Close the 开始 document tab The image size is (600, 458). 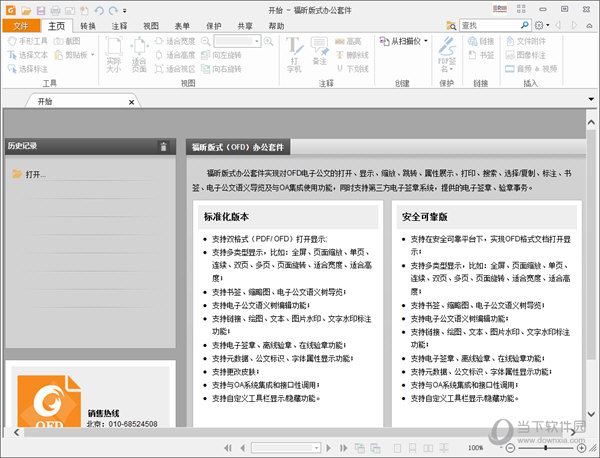131,102
